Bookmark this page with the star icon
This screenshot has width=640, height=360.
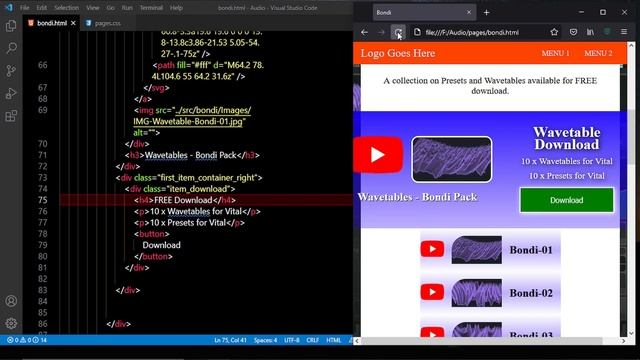[554, 32]
